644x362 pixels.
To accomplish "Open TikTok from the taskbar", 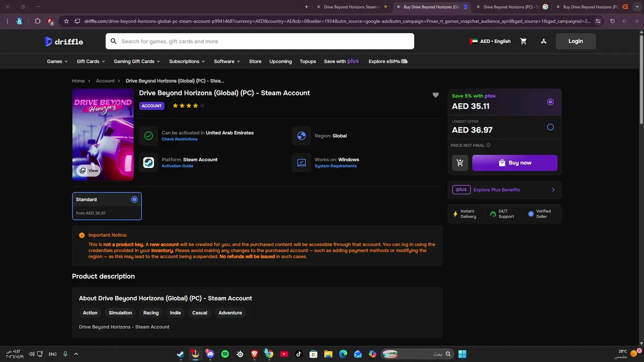I will (298, 354).
